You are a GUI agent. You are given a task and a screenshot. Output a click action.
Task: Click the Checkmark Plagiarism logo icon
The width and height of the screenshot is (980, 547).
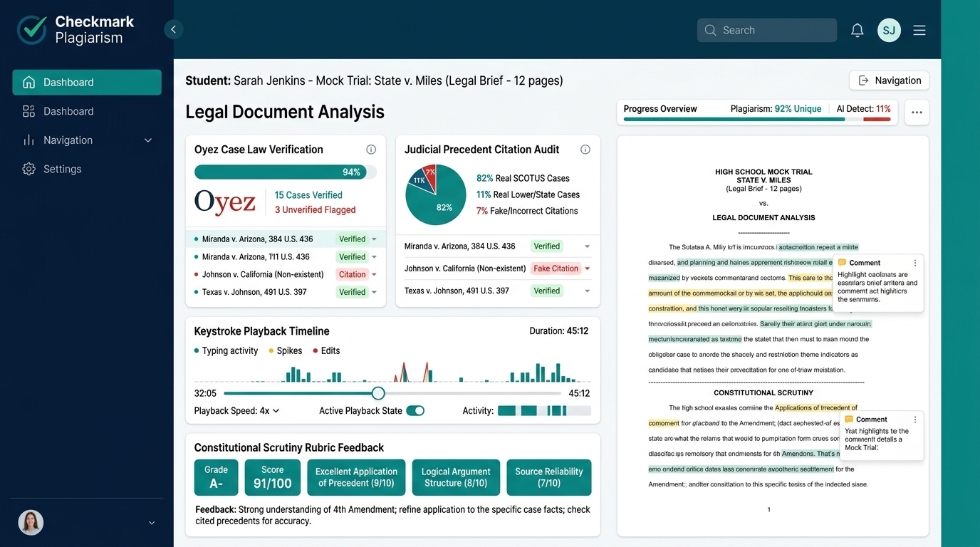coord(32,30)
